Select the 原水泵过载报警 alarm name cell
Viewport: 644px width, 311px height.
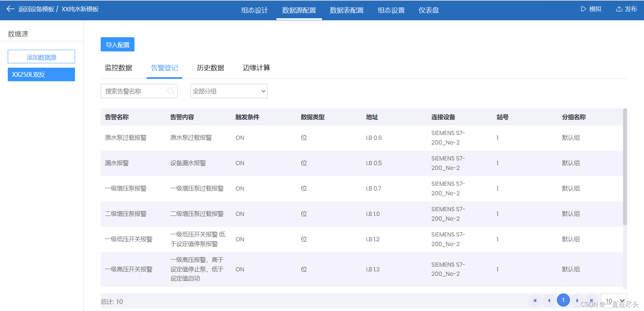(126, 138)
